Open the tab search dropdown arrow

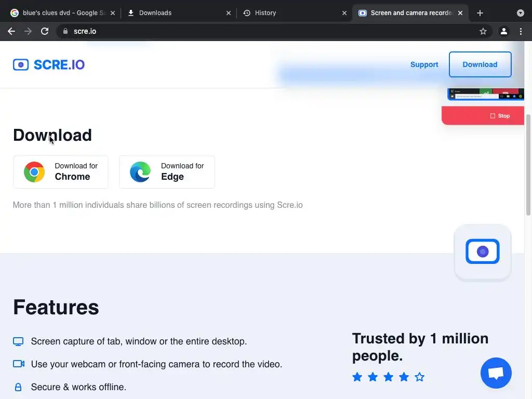521,13
